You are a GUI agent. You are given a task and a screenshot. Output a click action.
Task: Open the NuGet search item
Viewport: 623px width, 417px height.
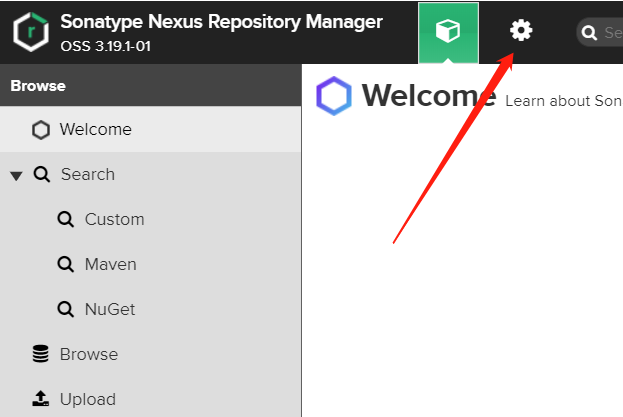(x=150, y=309)
